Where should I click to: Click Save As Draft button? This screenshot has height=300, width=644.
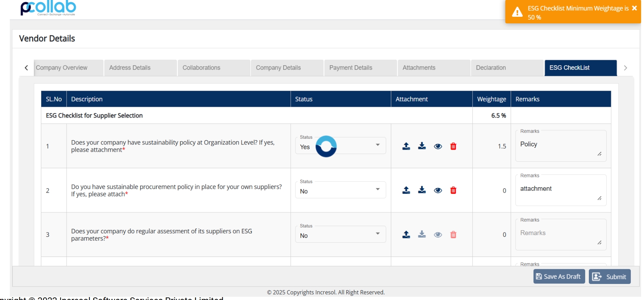click(x=559, y=277)
